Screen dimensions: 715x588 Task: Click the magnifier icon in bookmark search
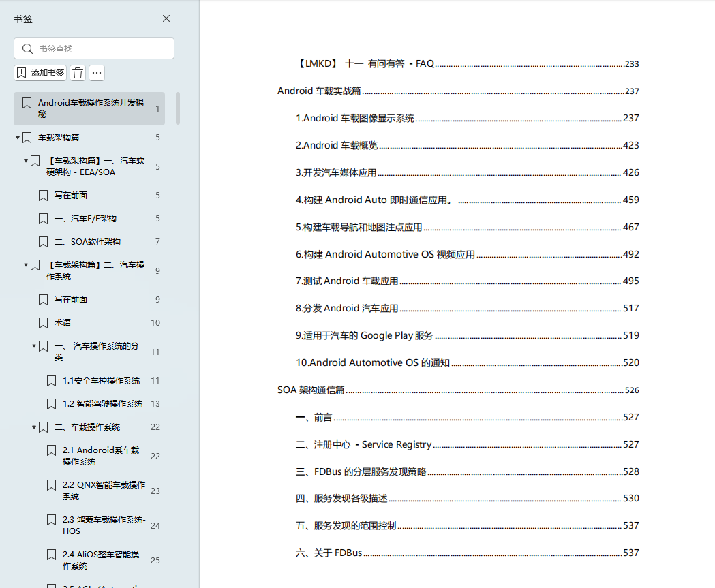tap(27, 49)
